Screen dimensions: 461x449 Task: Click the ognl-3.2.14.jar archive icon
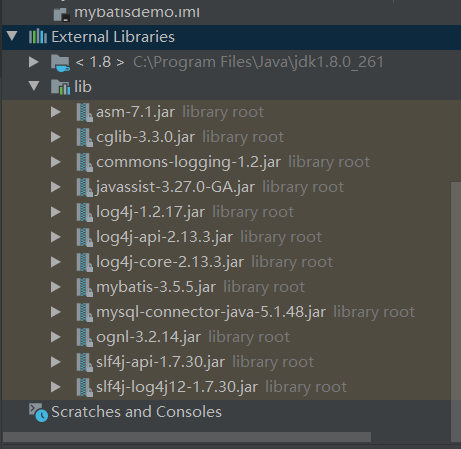(x=84, y=337)
